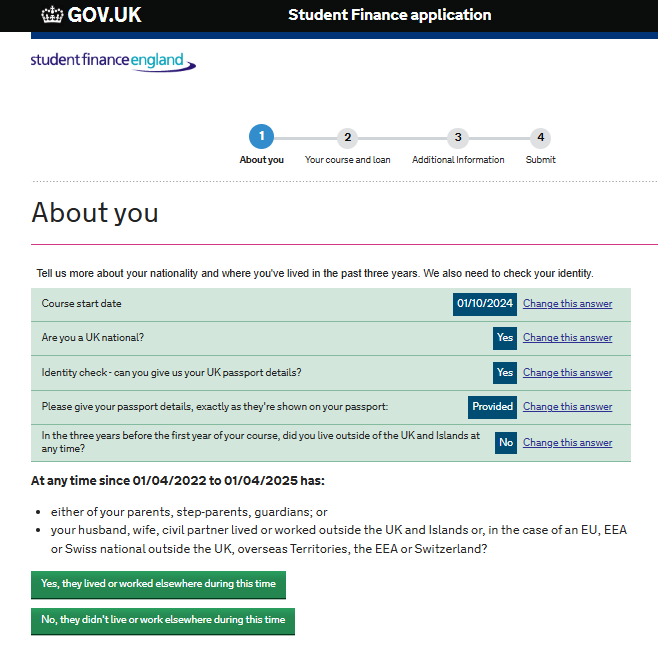Screen dimensions: 658x654
Task: Select step 2 circle in progress bar
Action: click(347, 138)
